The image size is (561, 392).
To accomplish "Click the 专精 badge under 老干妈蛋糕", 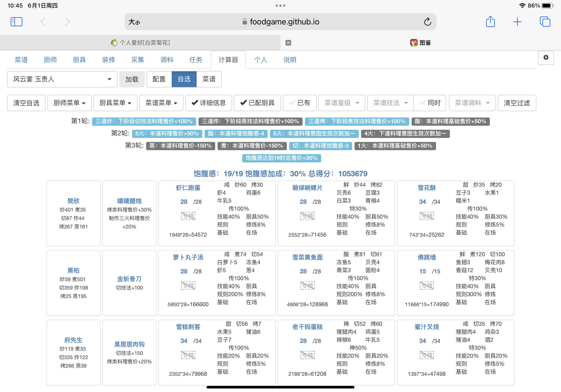I will [x=307, y=355].
